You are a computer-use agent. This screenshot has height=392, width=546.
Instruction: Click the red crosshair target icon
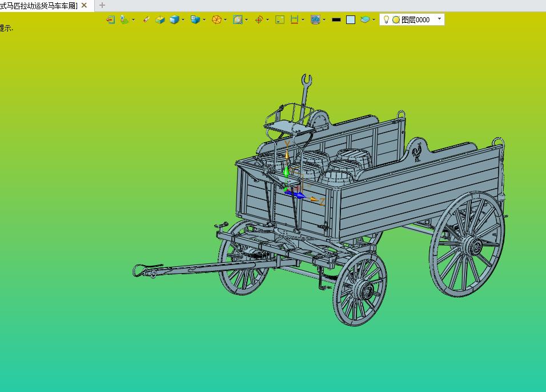[x=259, y=20]
